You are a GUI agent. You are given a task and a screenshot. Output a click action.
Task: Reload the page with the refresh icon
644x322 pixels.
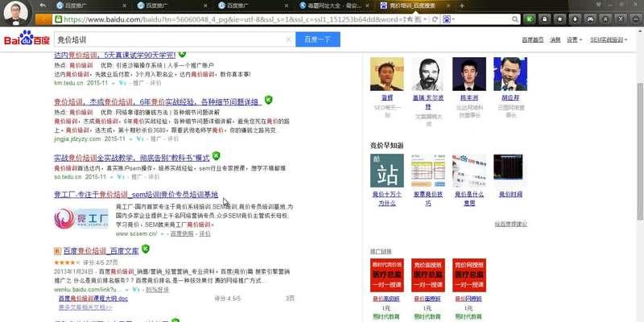pyautogui.click(x=435, y=19)
